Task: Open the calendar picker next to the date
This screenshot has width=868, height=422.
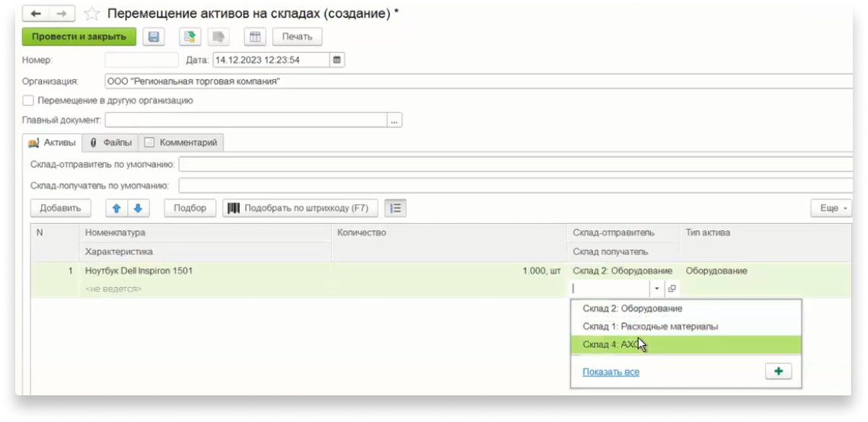Action: [x=337, y=60]
